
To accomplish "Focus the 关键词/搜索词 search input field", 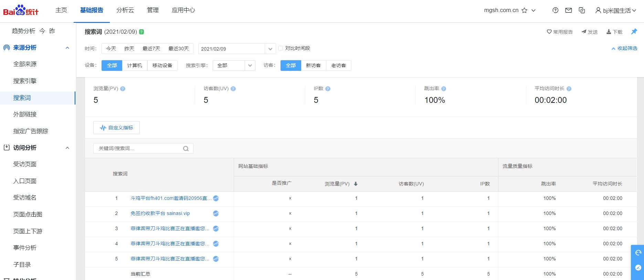I will point(140,149).
